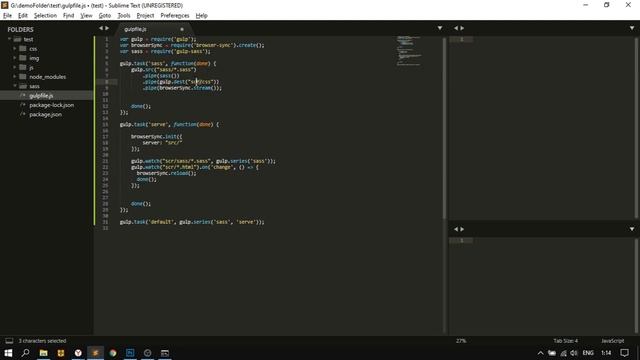This screenshot has width=640, height=360.
Task: Click ENG language indicator in taskbar
Action: 588,353
